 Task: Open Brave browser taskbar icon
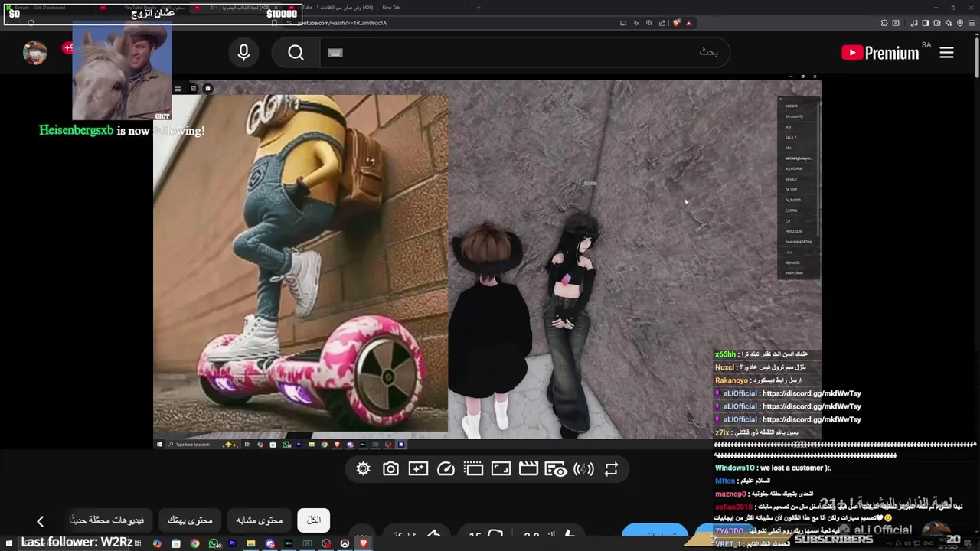(364, 543)
